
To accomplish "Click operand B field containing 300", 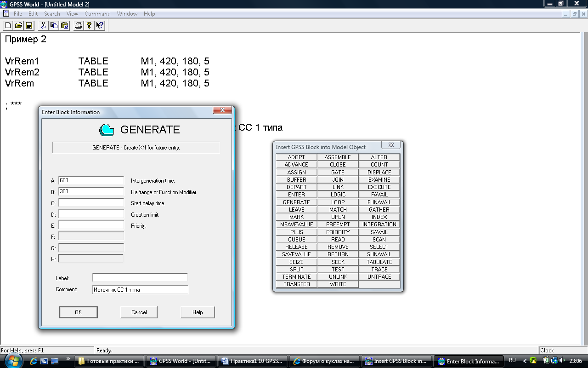I will click(91, 191).
